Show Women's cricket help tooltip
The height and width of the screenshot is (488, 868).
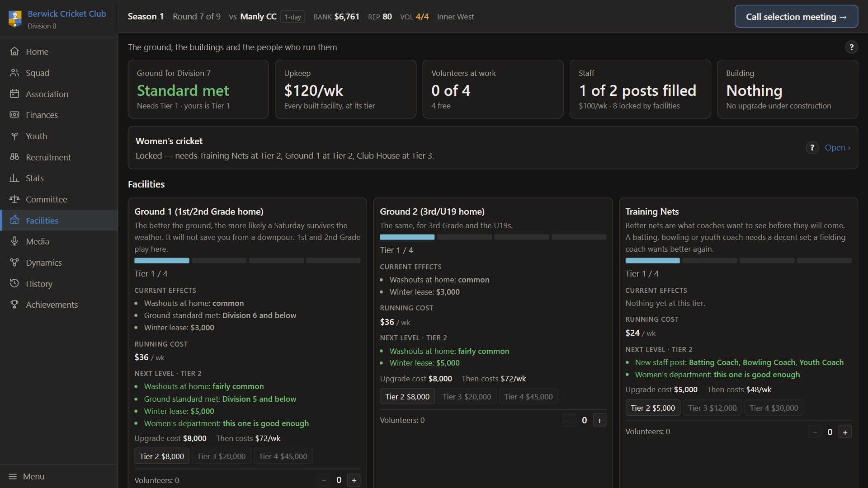[x=812, y=148]
